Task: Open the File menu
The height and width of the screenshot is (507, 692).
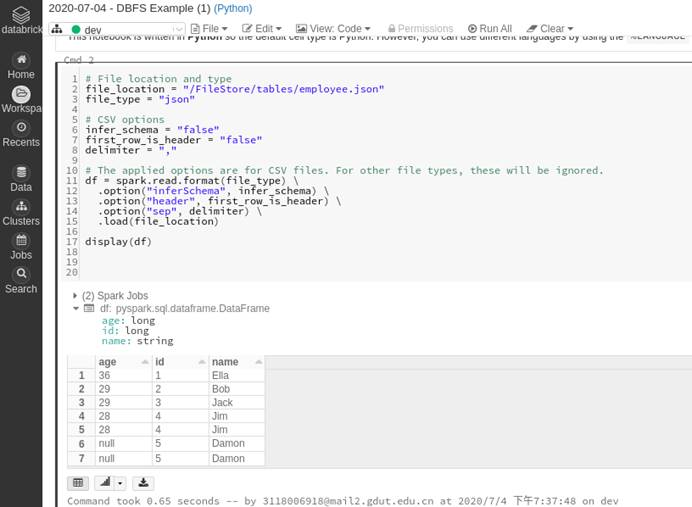Action: pyautogui.click(x=209, y=29)
